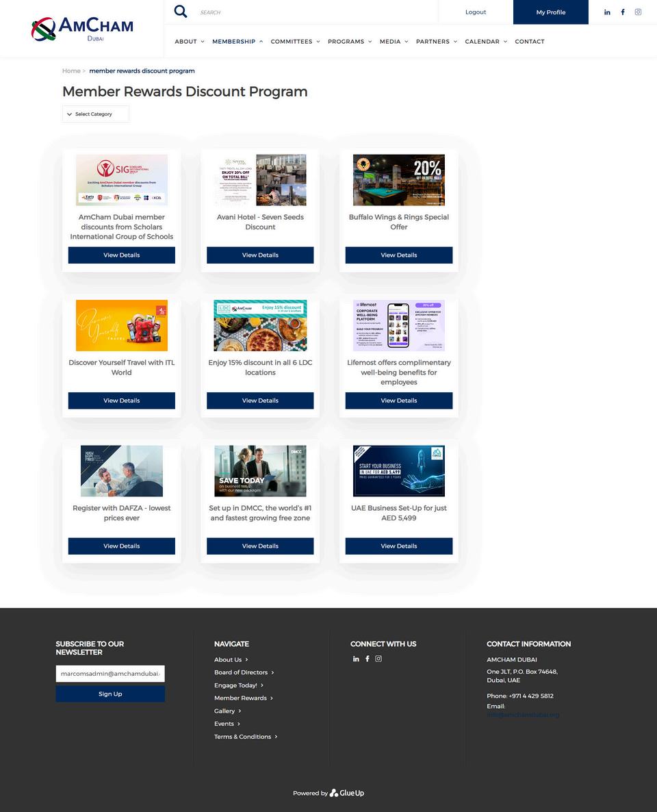The width and height of the screenshot is (657, 812).
Task: View Details for DMCC free zone offer
Action: [261, 546]
